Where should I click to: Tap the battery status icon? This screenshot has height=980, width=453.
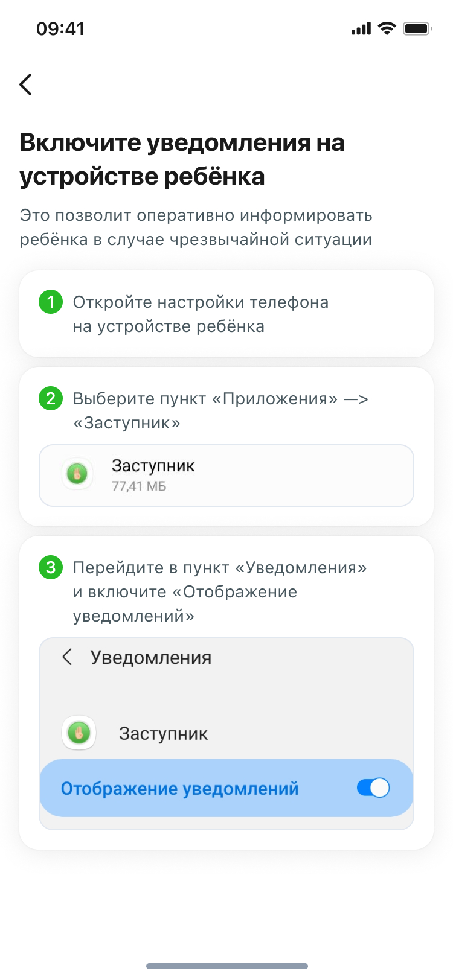tap(417, 28)
